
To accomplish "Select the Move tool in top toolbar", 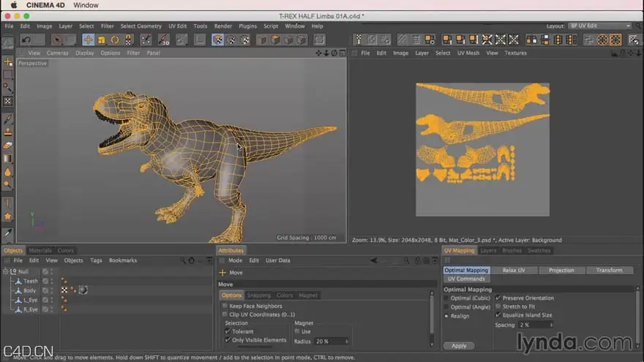I will [88, 39].
